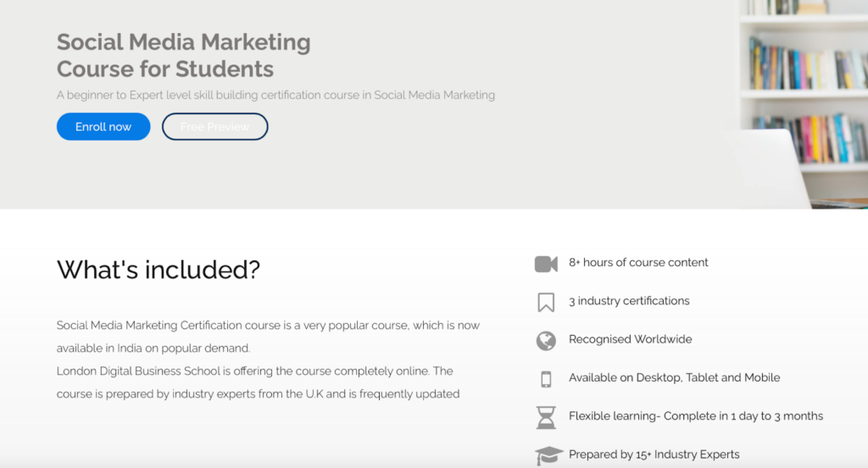The width and height of the screenshot is (868, 468).
Task: Click the graduation cap icon
Action: 548,456
